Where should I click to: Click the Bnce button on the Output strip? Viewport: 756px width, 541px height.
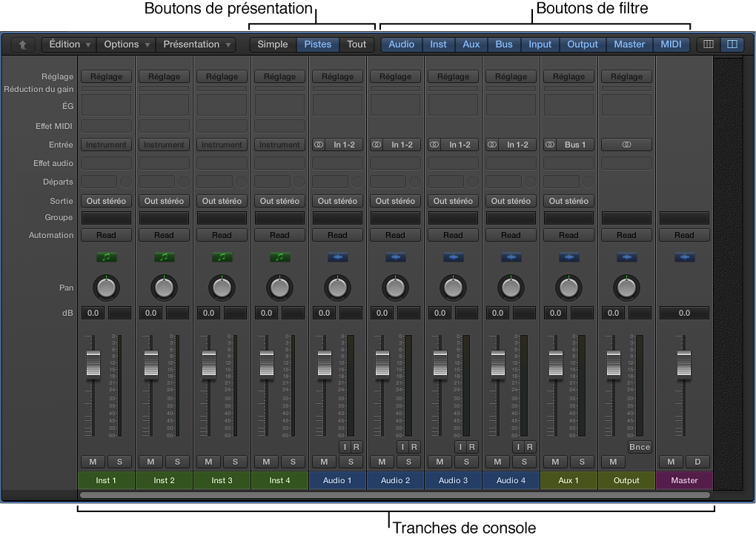tap(639, 447)
